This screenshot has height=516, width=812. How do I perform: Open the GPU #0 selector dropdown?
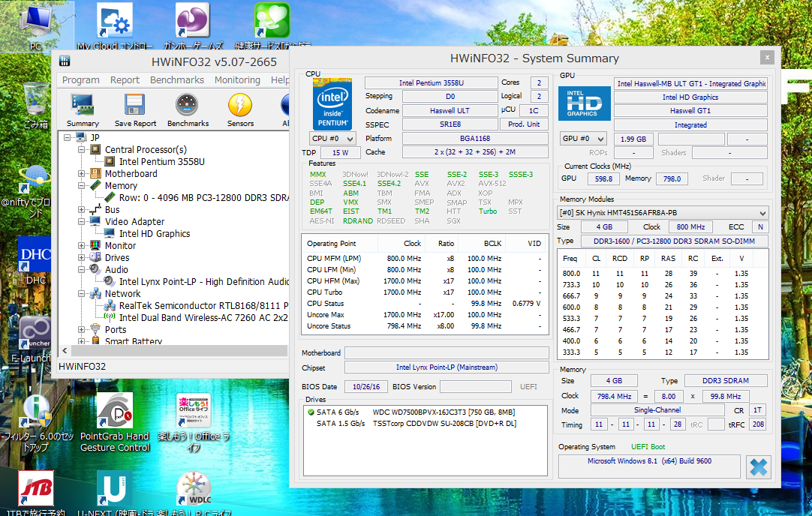[x=583, y=139]
